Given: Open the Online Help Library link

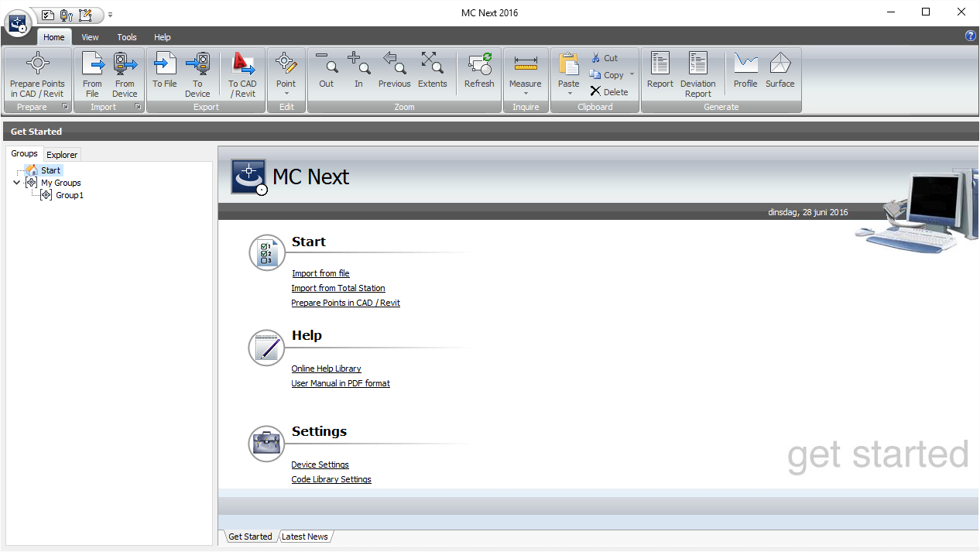Looking at the screenshot, I should (327, 369).
